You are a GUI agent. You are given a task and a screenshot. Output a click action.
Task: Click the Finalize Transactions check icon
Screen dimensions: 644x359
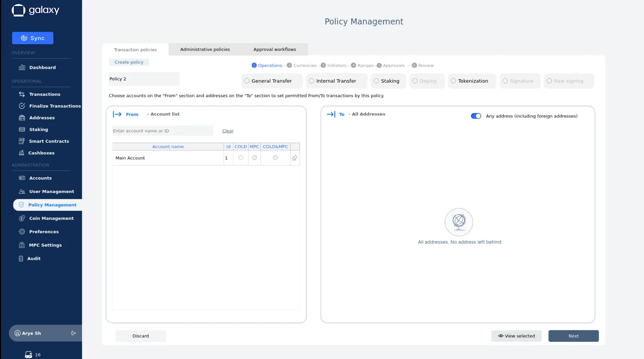(x=22, y=106)
